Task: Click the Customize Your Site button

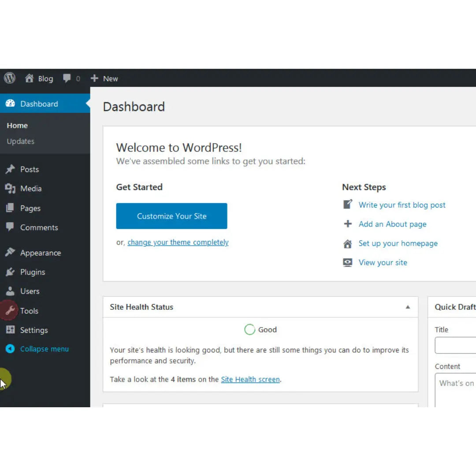Action: click(x=171, y=216)
